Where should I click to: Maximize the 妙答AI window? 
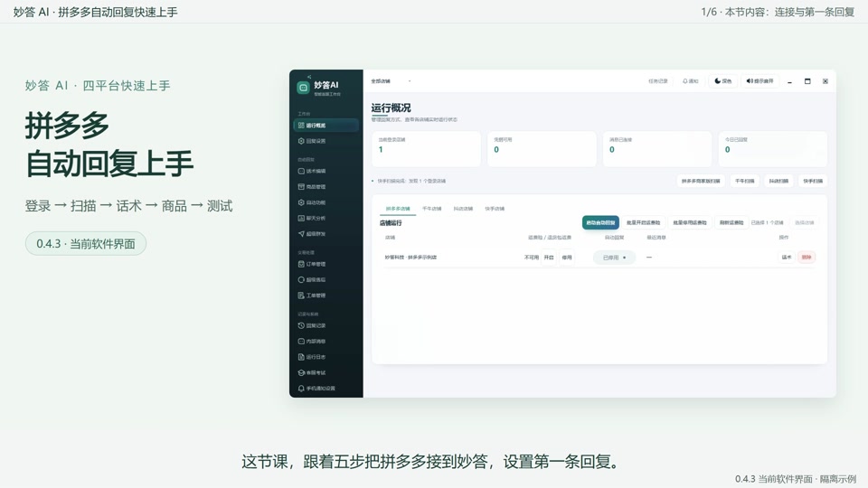[807, 81]
